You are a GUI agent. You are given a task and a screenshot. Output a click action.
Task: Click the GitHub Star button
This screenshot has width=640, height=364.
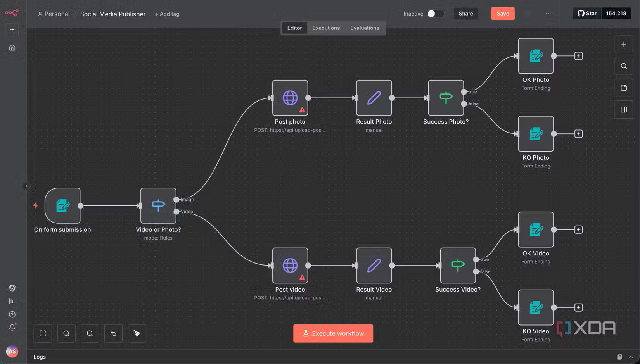(x=587, y=13)
